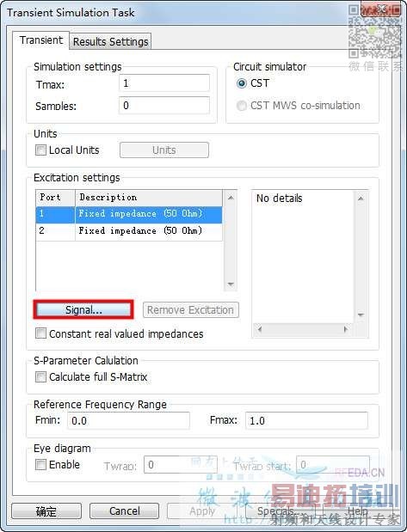
Task: Click the Cancel button
Action: (125, 511)
